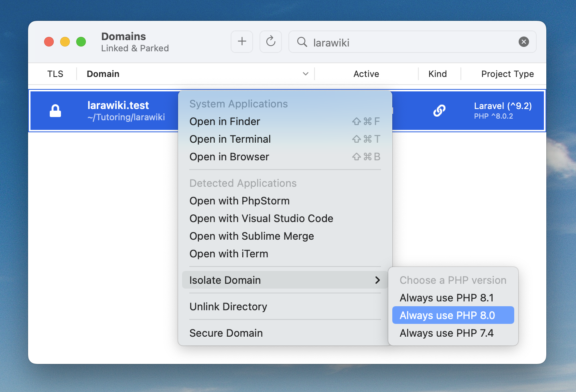
Task: Click the TLS lock icon for larawiki.test
Action: click(x=55, y=111)
